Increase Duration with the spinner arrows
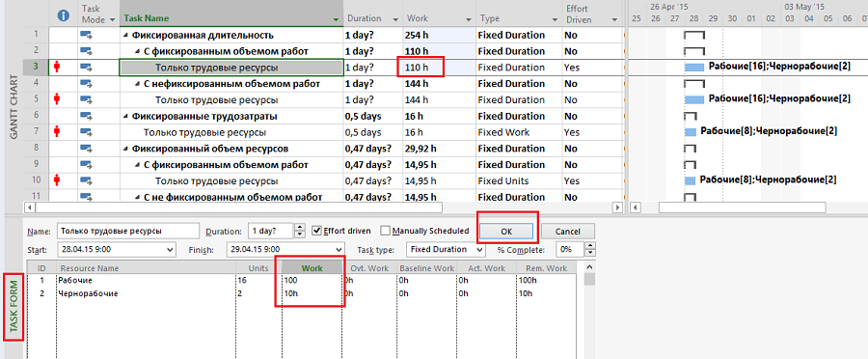868x359 pixels. pos(300,228)
